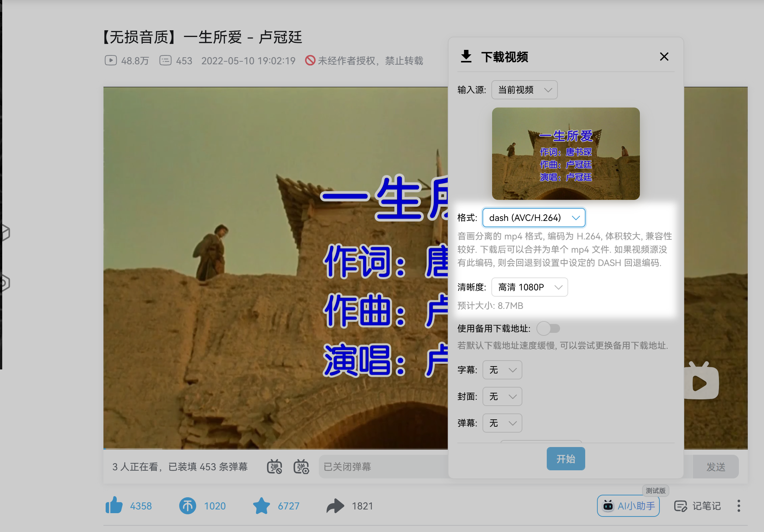764x532 pixels.
Task: Click the 开始 download button
Action: (566, 458)
